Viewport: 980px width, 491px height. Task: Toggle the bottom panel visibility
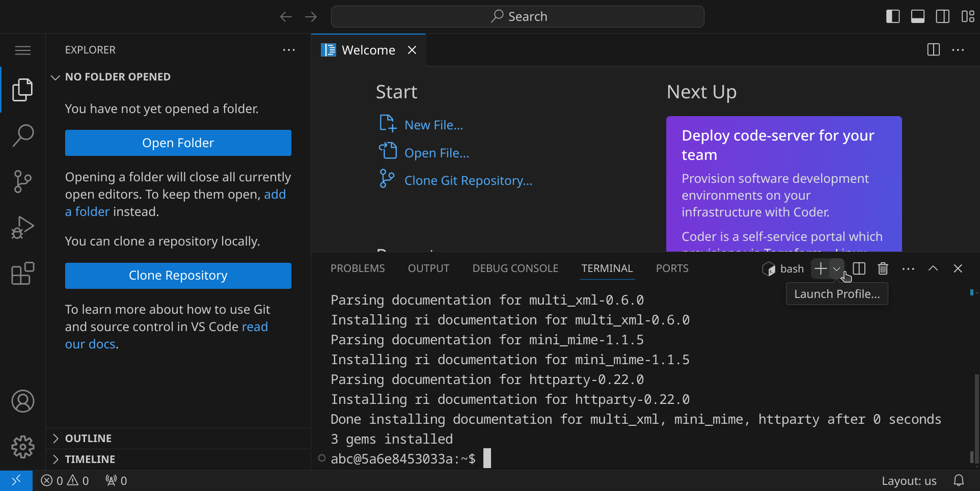pos(917,16)
